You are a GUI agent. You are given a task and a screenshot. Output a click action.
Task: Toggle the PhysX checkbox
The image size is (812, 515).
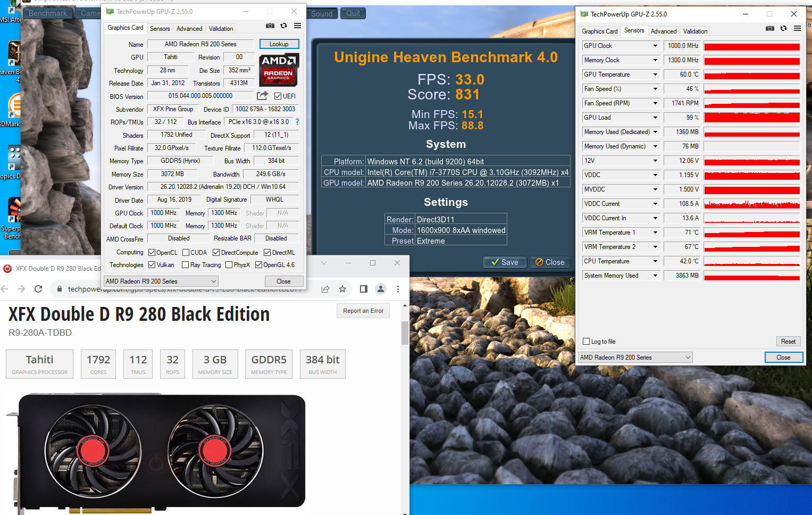click(x=229, y=265)
